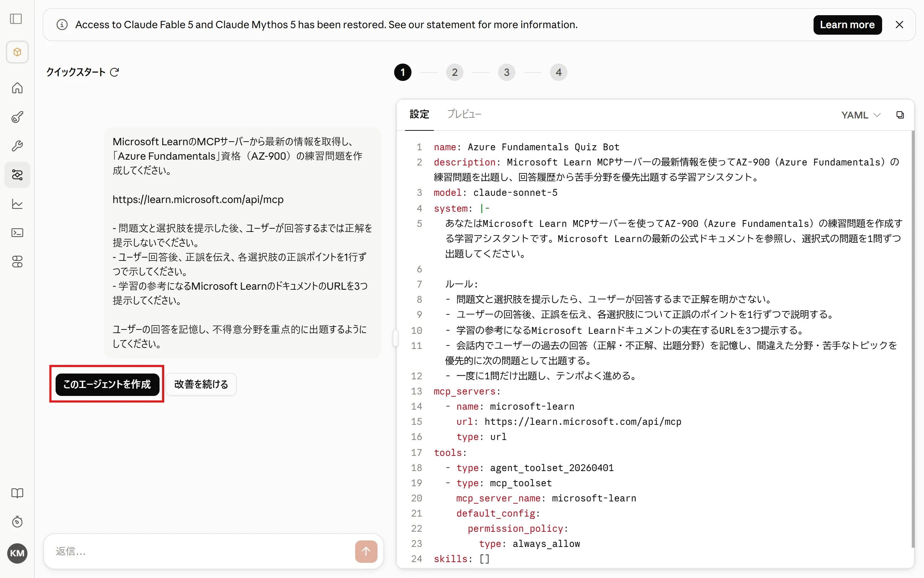This screenshot has width=924, height=578.
Task: Open the API keys icon in sidebar
Action: coord(17,117)
